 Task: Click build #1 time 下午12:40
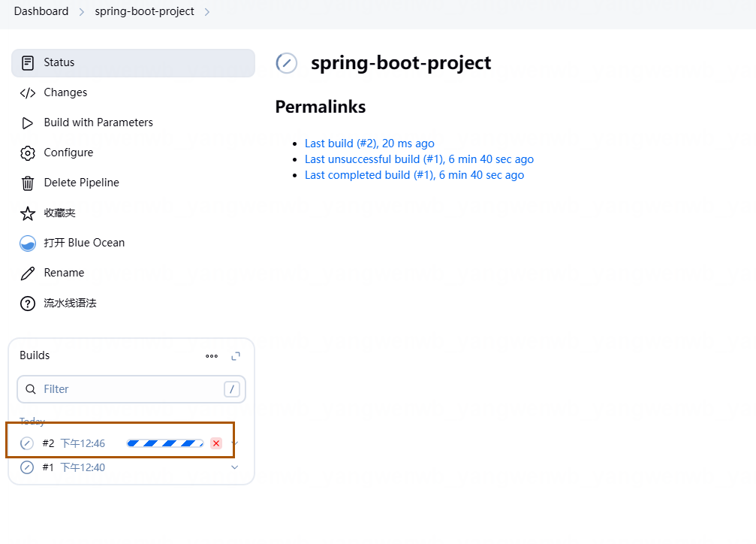point(83,467)
